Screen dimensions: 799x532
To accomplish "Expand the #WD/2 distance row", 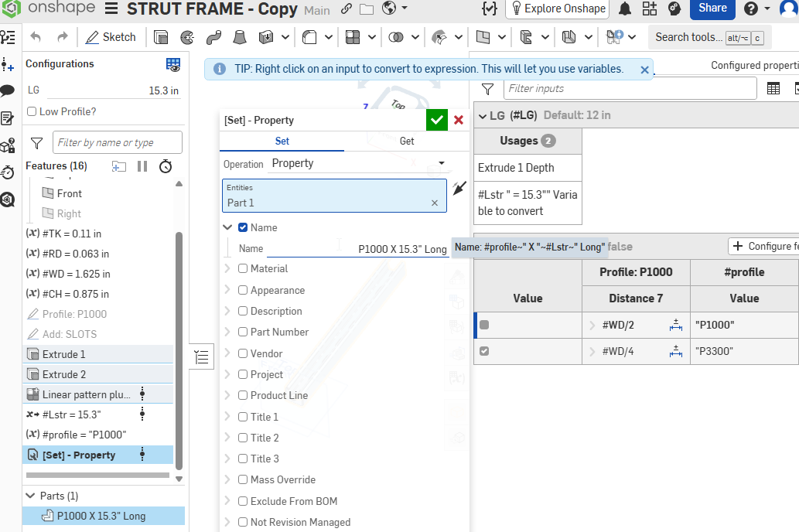I will pos(592,325).
